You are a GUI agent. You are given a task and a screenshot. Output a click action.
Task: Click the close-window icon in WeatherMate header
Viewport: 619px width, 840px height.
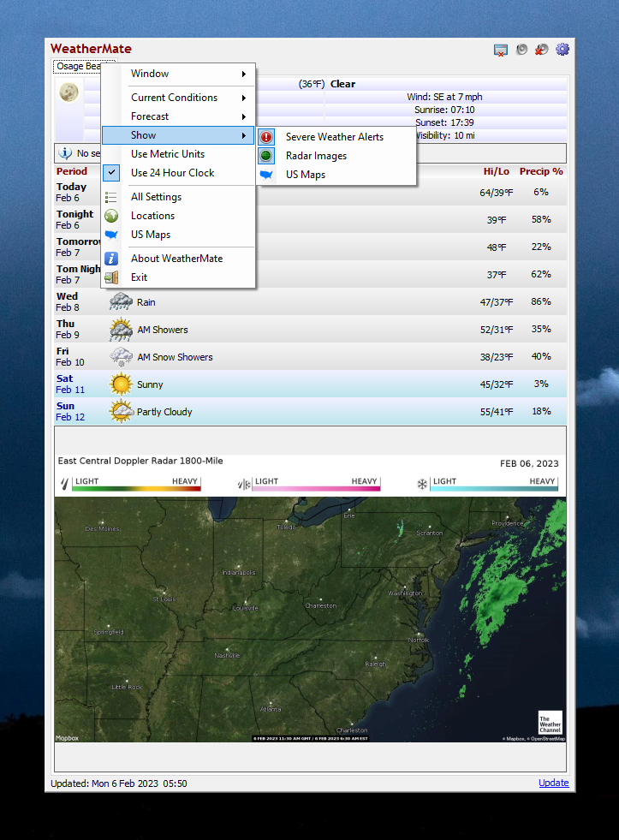(500, 51)
